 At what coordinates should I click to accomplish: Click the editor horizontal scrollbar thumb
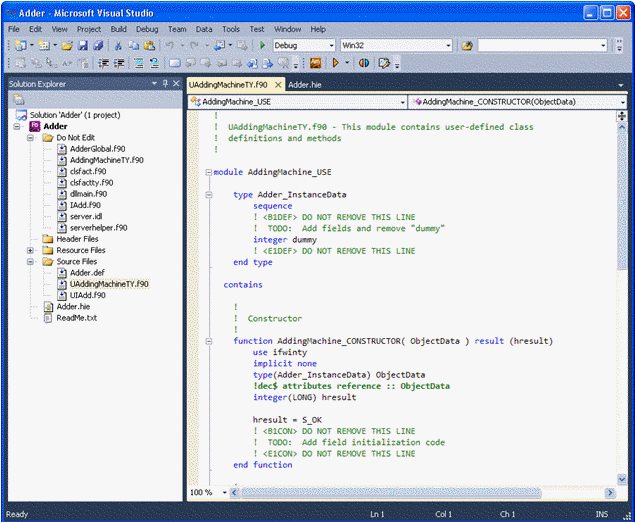391,492
